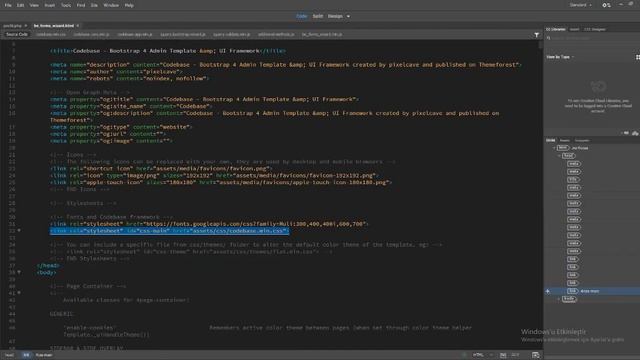This screenshot has width=640, height=360.
Task: Open related file codebase.app.min.js
Action: click(135, 34)
